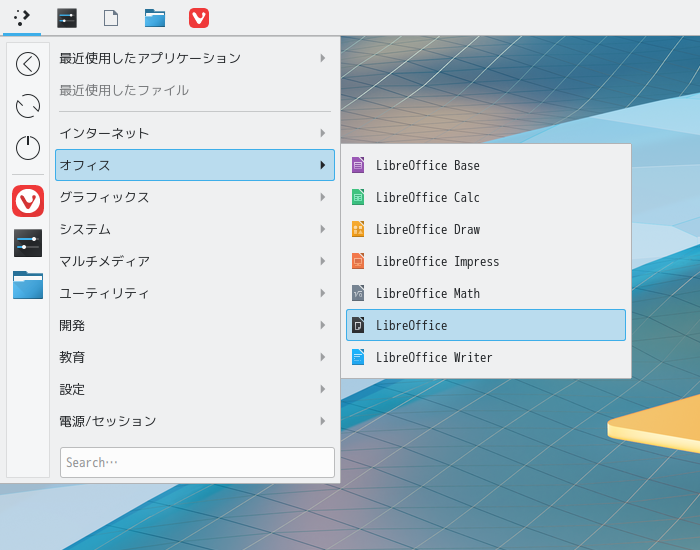Expand the マルチメディア submenu arrow
Screen dimensions: 700x550
coord(323,261)
